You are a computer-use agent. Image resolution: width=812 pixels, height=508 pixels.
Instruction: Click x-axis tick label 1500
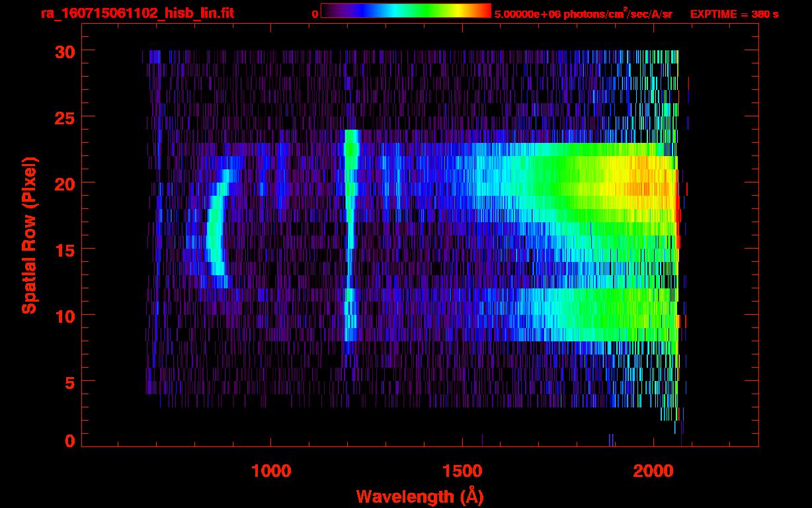coord(462,470)
